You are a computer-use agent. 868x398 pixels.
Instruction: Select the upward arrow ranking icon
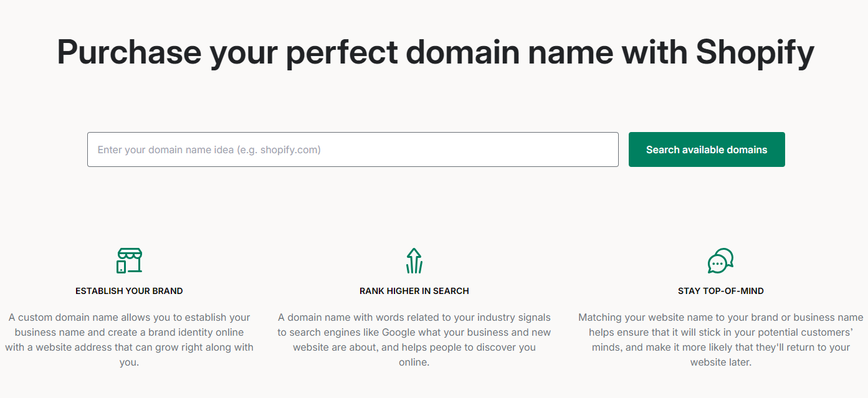click(414, 260)
